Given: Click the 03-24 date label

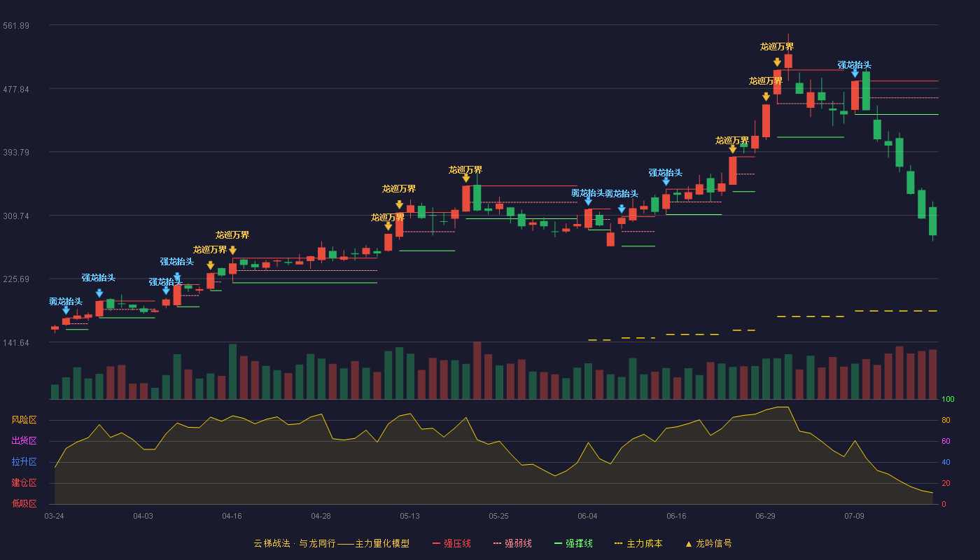Looking at the screenshot, I should click(x=54, y=516).
